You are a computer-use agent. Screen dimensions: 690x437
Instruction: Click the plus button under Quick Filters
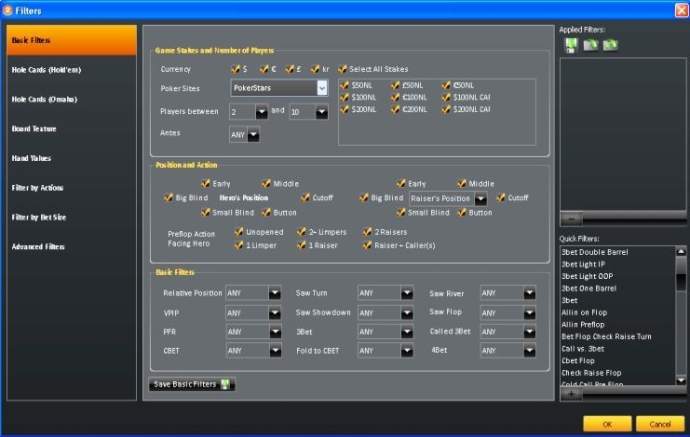pyautogui.click(x=571, y=393)
